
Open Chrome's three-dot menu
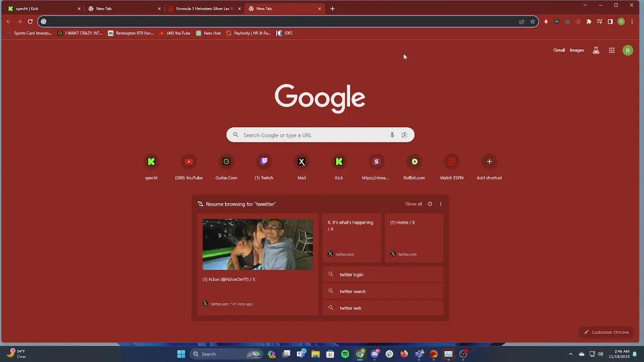coord(632,22)
